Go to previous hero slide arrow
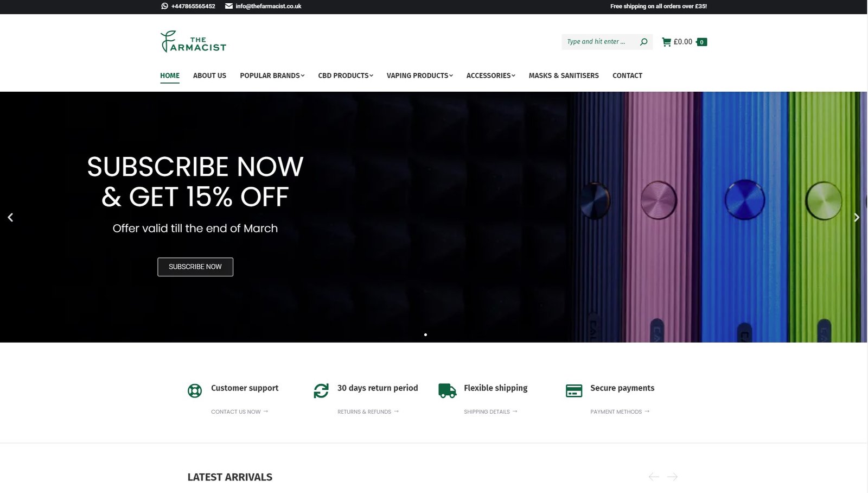Viewport: 868px width, 493px height. tap(10, 217)
